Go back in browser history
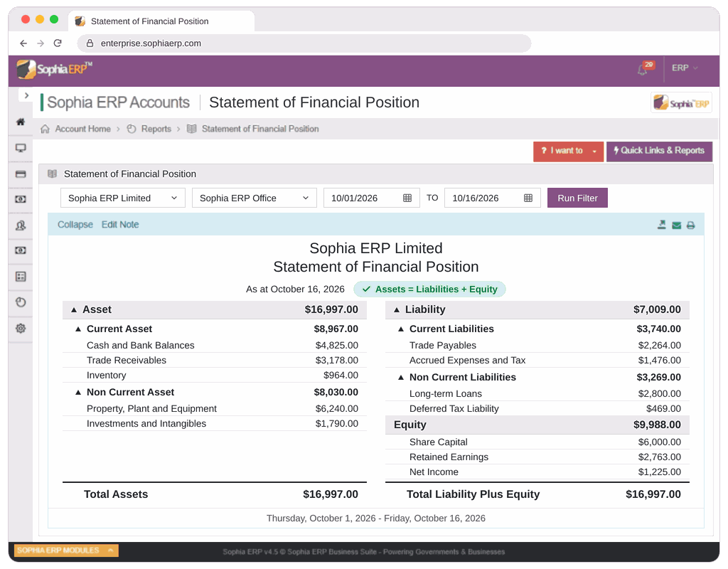728x569 pixels. pos(23,43)
